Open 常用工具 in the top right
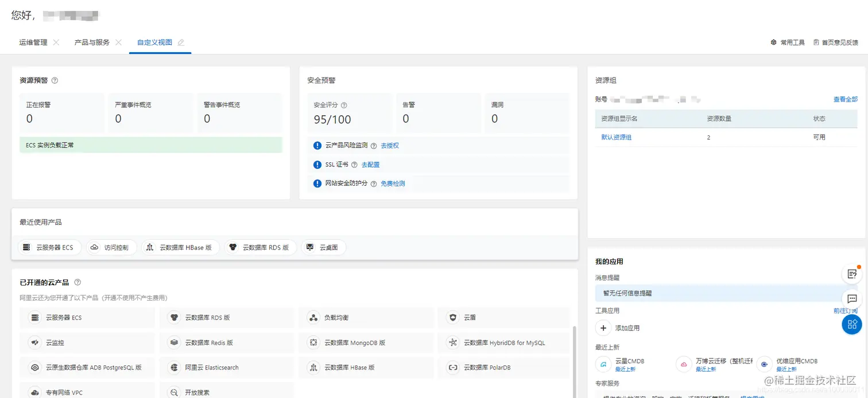 [788, 41]
